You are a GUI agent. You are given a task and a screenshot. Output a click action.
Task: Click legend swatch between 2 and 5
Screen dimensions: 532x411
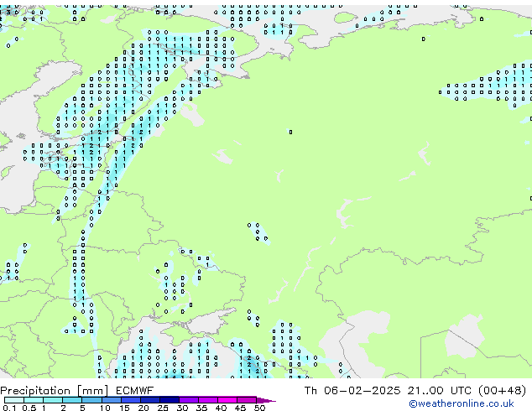72,400
